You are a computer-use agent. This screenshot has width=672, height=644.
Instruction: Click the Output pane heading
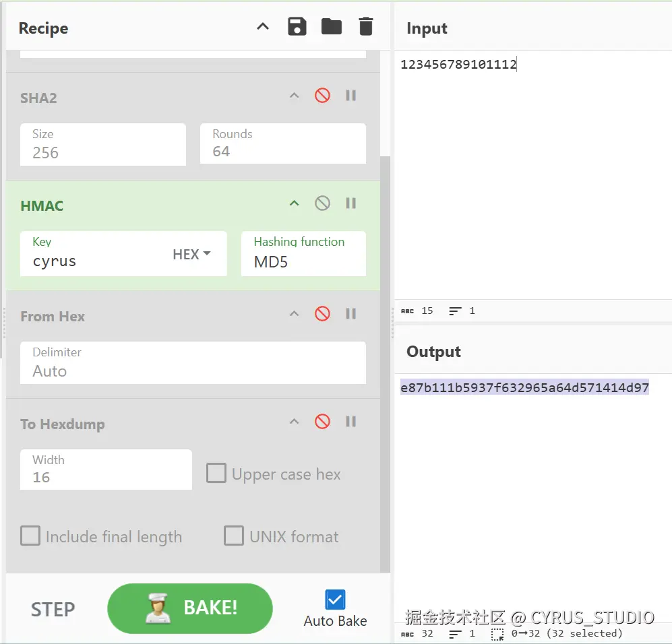[433, 352]
